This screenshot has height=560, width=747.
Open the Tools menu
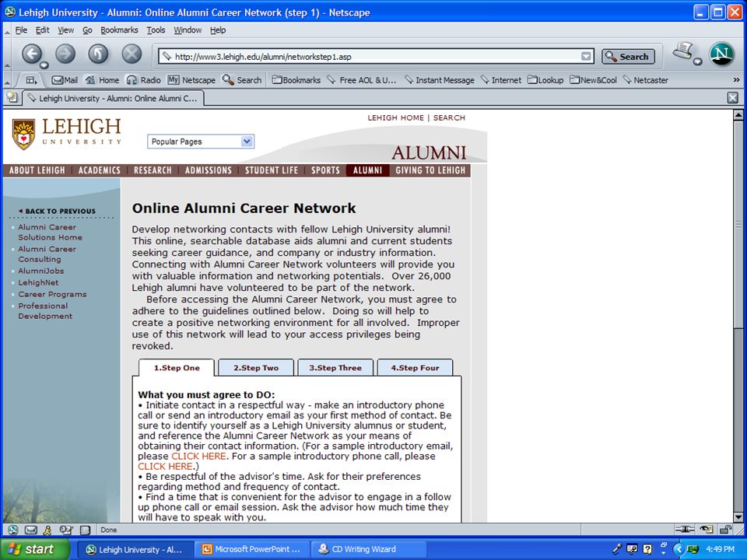point(156,30)
